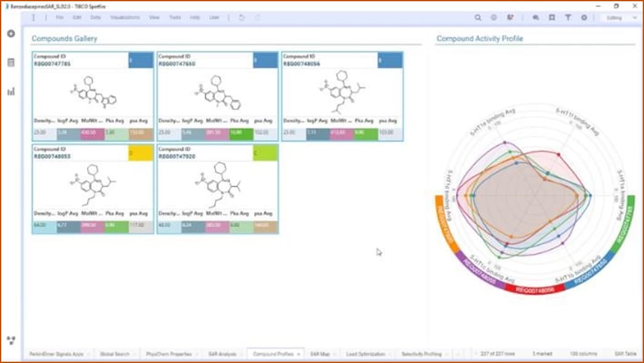The image size is (644, 363).
Task: Click the undo arrow in toolbar
Action: (242, 18)
